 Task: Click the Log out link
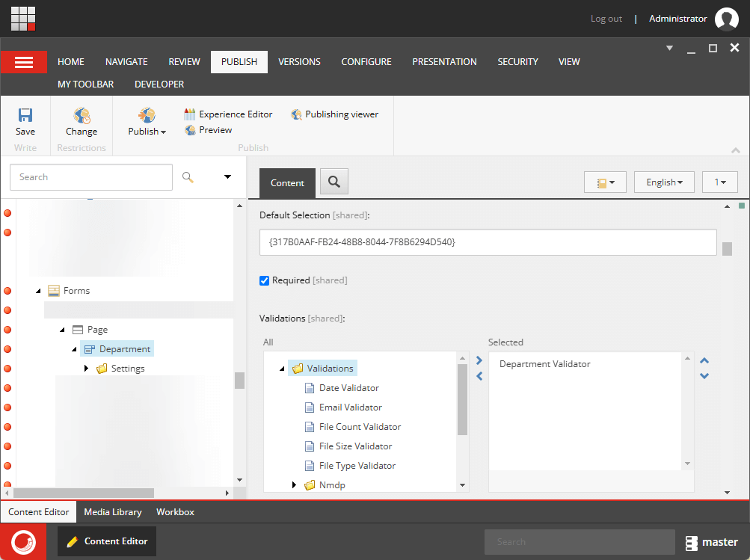pyautogui.click(x=606, y=18)
